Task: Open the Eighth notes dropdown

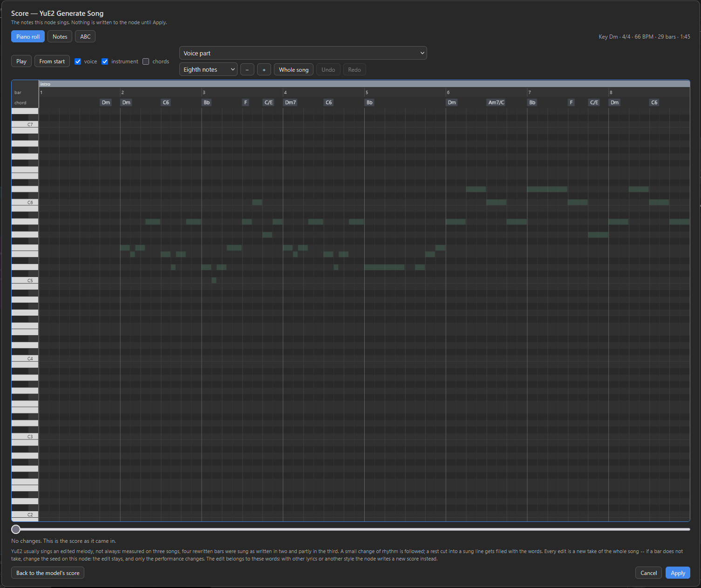Action: pyautogui.click(x=208, y=69)
